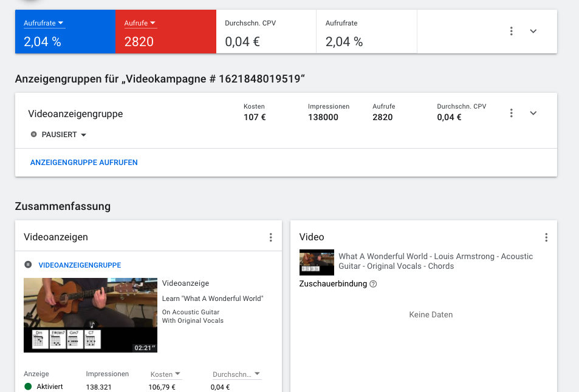Open the blue VIDEOANZEIGENGRUPPE link
579x392 pixels.
click(x=80, y=265)
